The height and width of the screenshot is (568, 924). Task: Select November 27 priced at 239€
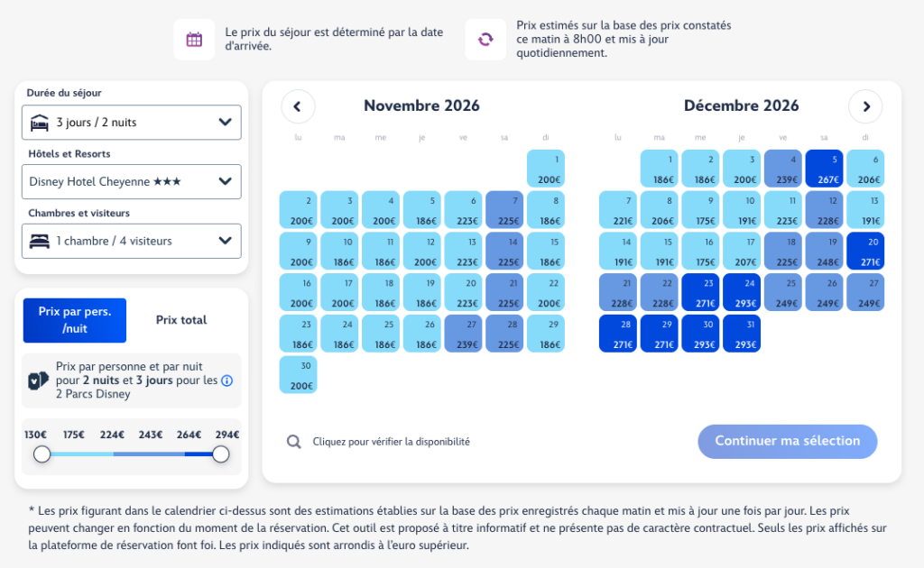click(x=463, y=334)
